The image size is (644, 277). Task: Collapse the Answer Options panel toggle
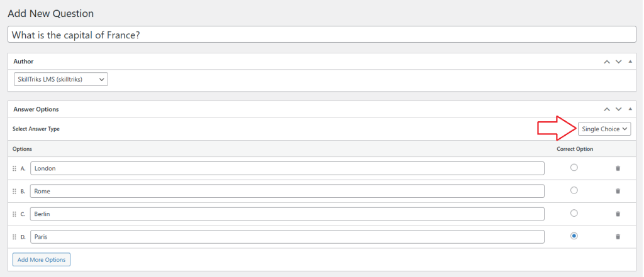coord(630,109)
